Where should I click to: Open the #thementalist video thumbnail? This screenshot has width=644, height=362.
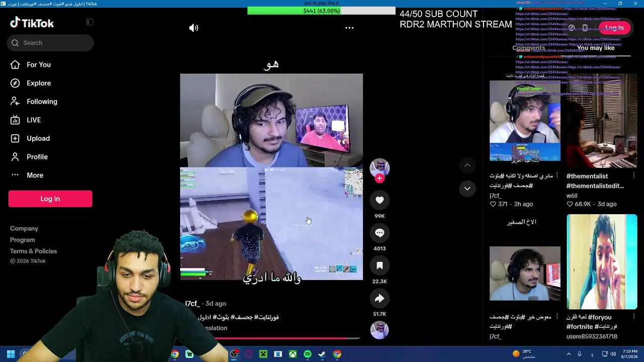602,121
